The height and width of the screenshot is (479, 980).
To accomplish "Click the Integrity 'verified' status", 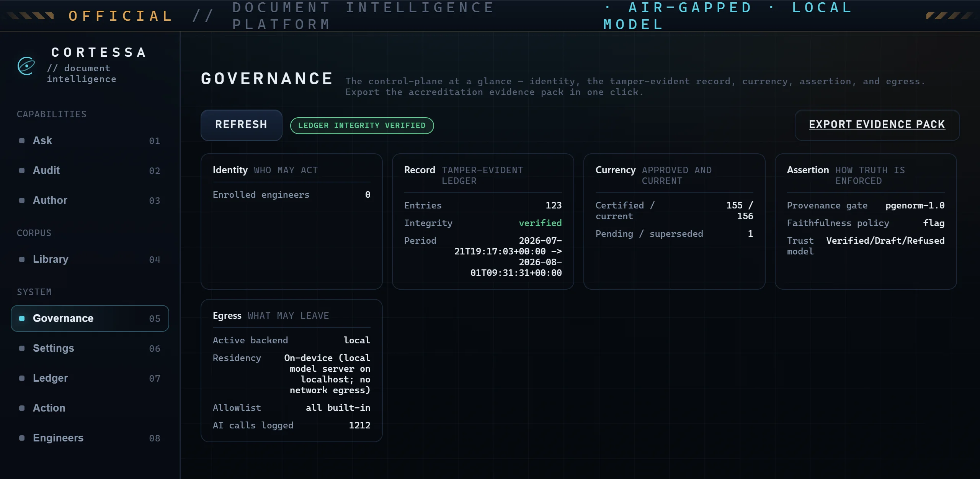I will click(x=540, y=223).
